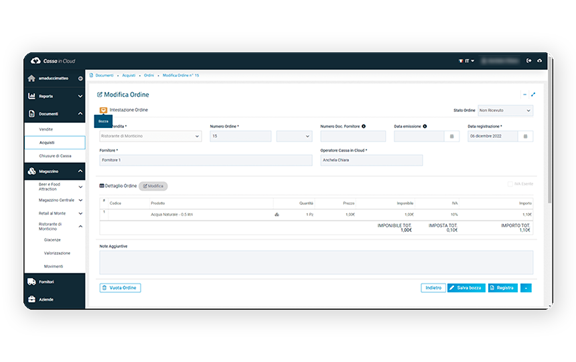Screen dimensions: 576x362
Task: Collapse Ristorante di Monticino warehouse
Action: coord(80,226)
